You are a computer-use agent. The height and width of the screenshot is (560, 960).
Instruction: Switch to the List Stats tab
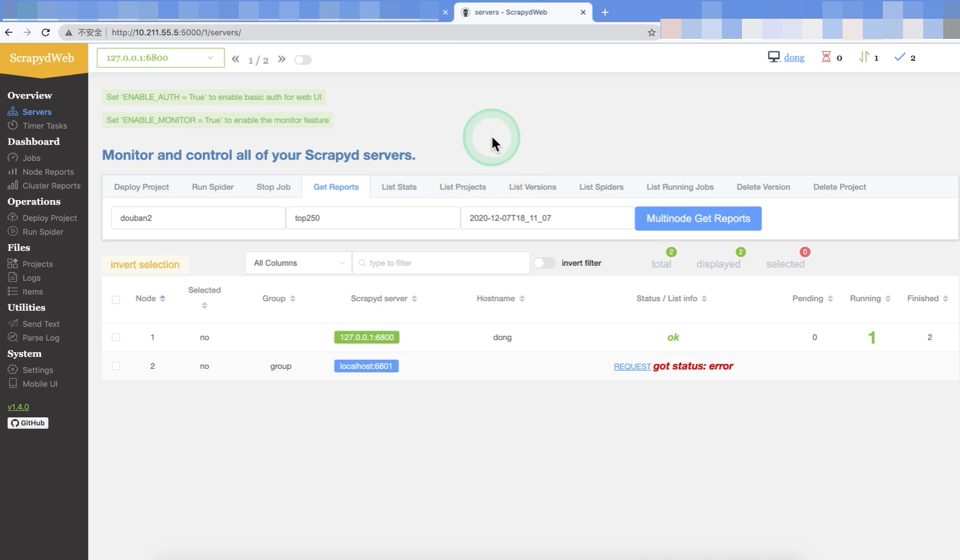(x=399, y=187)
